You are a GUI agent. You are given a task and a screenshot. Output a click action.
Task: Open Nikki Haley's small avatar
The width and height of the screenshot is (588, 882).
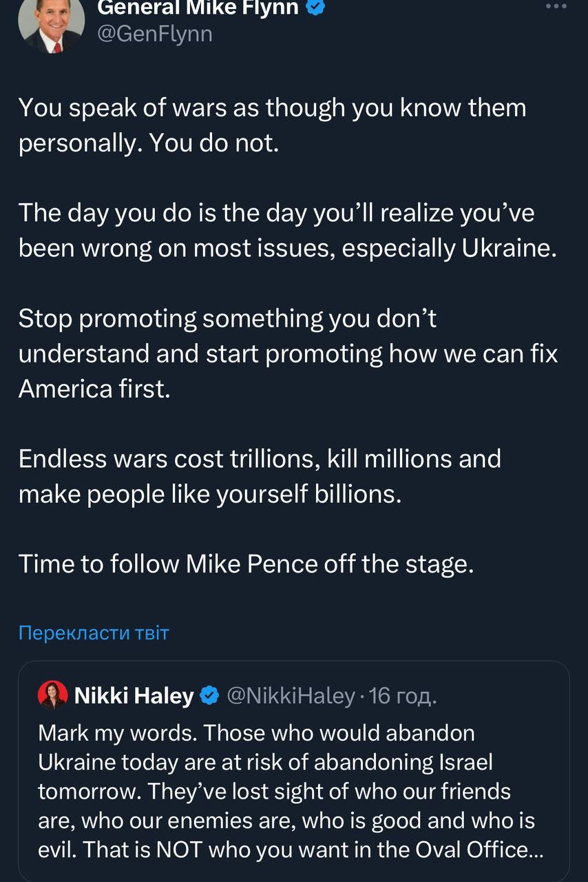click(x=53, y=695)
